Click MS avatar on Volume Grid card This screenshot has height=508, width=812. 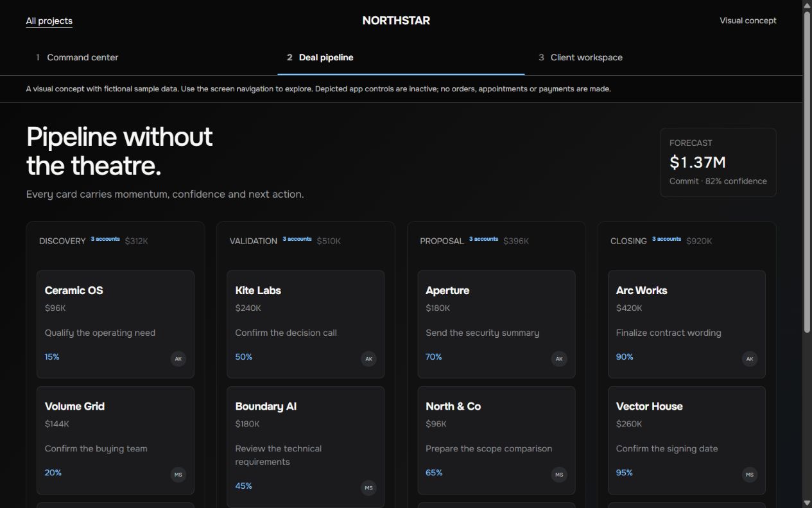(178, 475)
